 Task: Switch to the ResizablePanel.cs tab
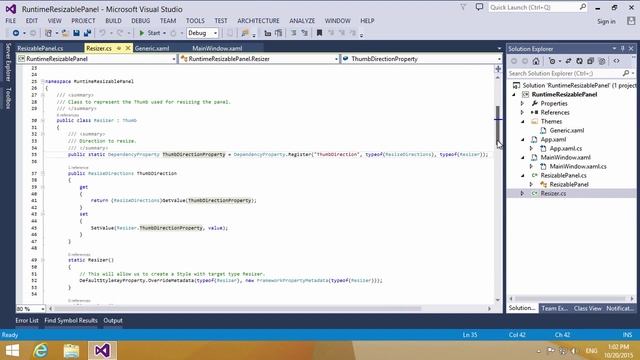[x=40, y=48]
